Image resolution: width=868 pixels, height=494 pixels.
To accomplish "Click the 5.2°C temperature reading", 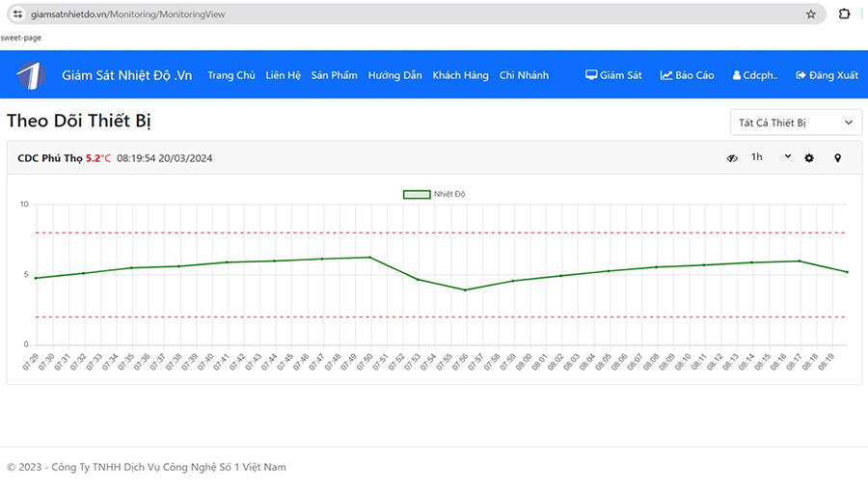I will pos(98,158).
